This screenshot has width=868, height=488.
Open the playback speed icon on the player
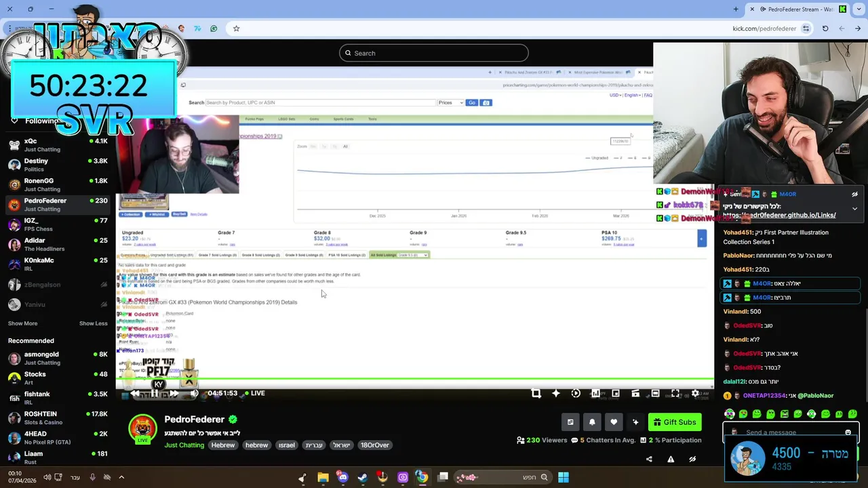coord(576,393)
